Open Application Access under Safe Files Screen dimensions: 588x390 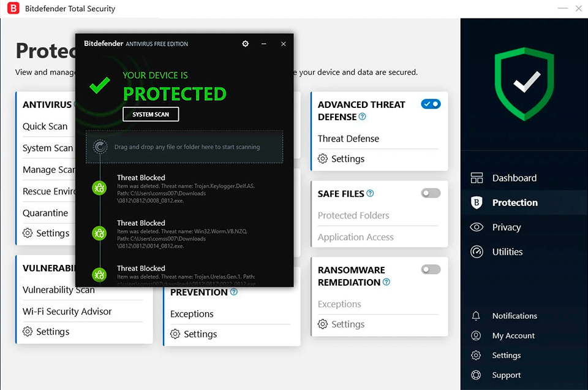(x=356, y=237)
